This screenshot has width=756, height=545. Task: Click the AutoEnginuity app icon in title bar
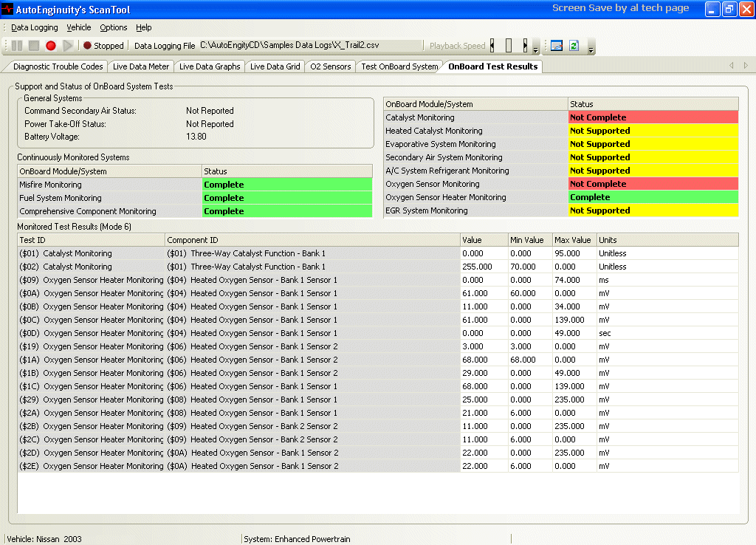click(8, 9)
